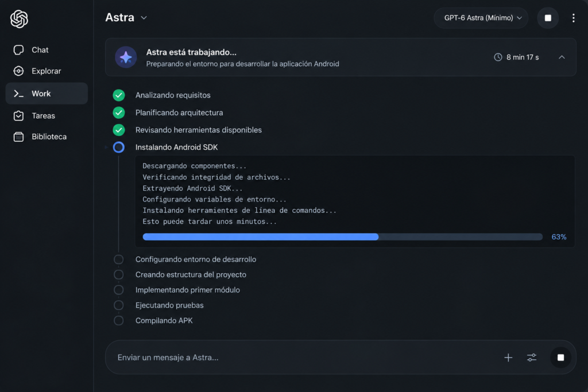Click the log line Extrayendo Android SDK...

[192, 188]
